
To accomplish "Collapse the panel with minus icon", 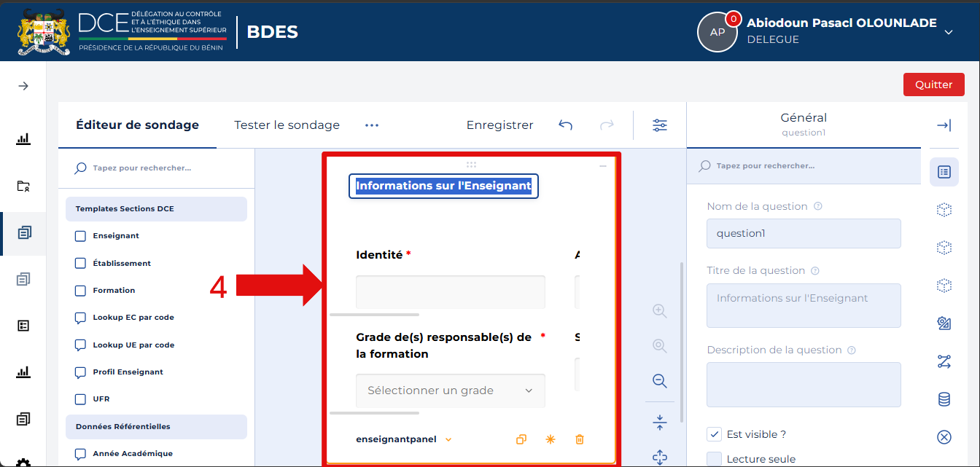I will click(603, 167).
